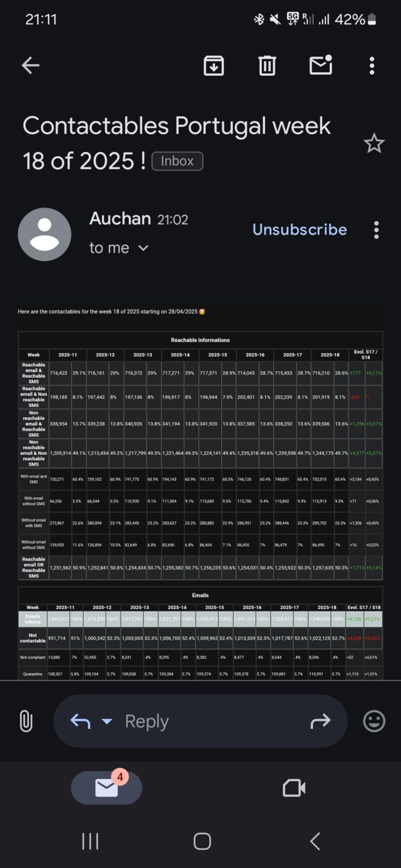The image size is (401, 868).
Task: Open the top overflow menu
Action: pos(372,66)
